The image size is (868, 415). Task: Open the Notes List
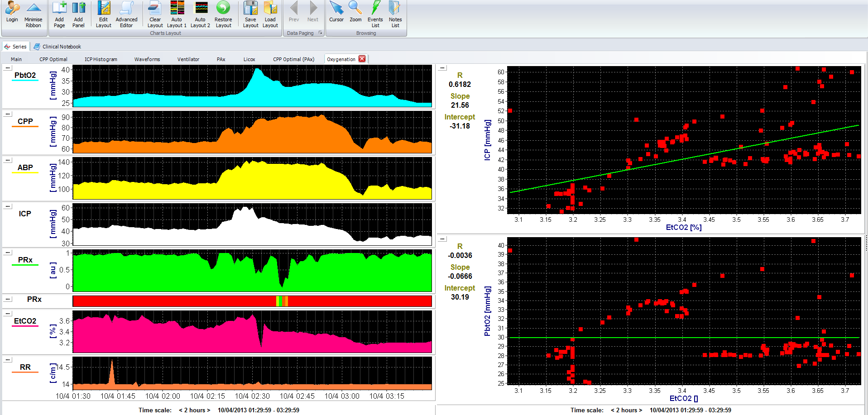395,9
